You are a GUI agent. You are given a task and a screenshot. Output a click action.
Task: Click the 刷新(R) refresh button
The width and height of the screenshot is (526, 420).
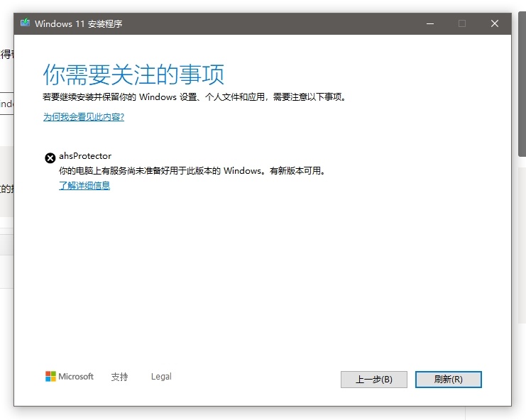[x=449, y=380]
